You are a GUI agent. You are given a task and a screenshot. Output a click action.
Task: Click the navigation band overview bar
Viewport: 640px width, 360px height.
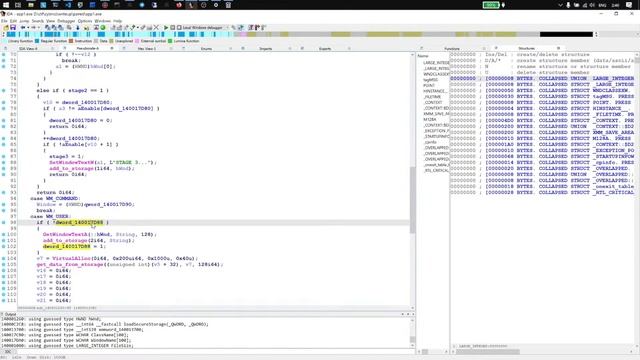point(300,34)
